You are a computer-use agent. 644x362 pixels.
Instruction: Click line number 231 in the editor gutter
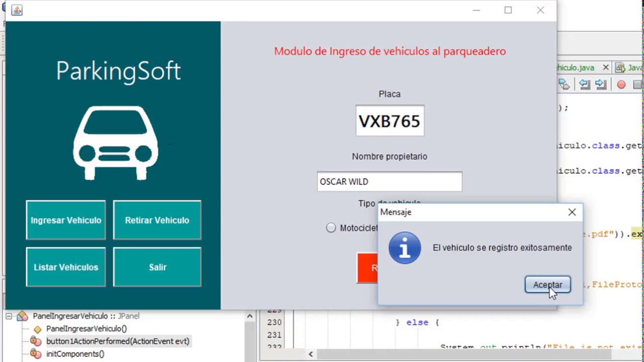(x=274, y=335)
